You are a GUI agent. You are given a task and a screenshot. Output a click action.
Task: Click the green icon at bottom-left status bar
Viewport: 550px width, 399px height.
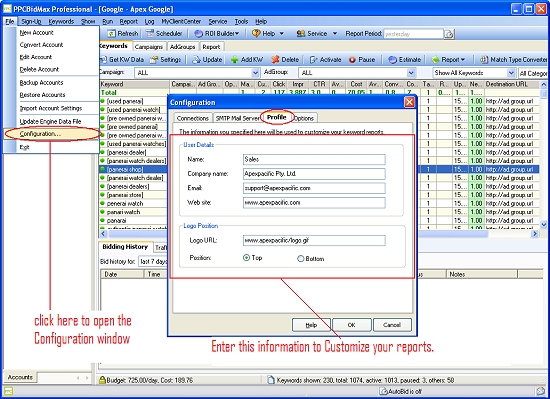(x=8, y=391)
